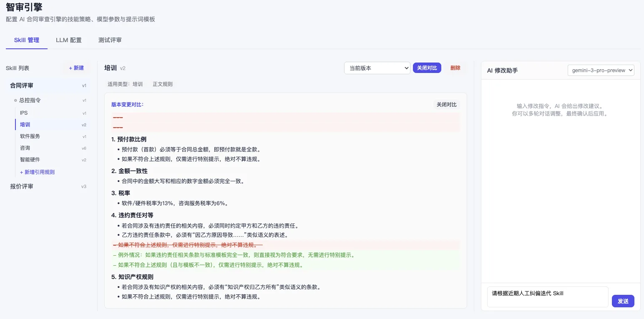Collapse the 总控指令 tree node
Viewport: 644px width, 319px height.
[x=15, y=100]
